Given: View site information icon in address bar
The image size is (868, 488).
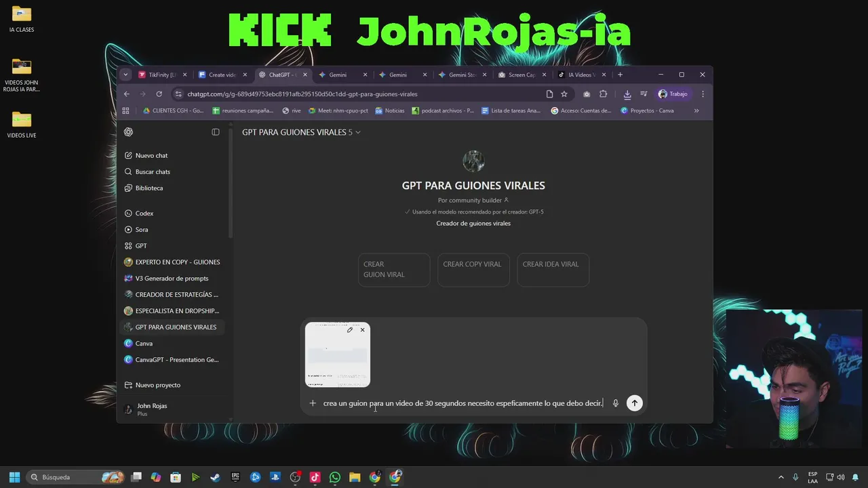Looking at the screenshot, I should coord(178,94).
